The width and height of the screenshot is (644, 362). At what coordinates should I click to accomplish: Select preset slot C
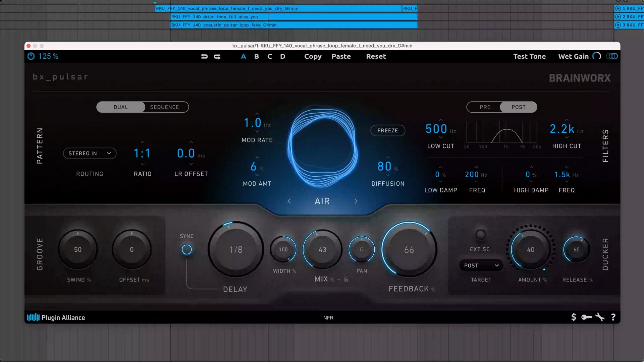click(x=270, y=56)
